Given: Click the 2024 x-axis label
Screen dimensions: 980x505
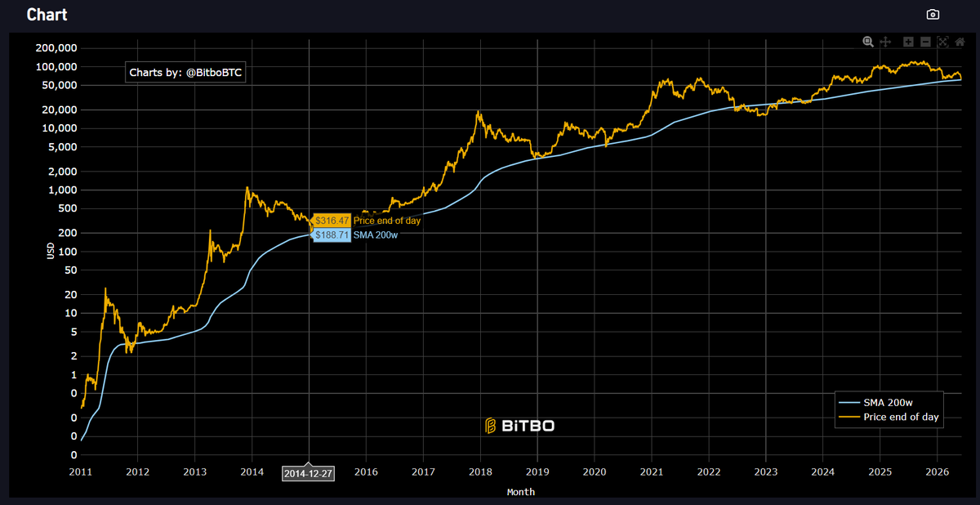Looking at the screenshot, I should (x=823, y=471).
